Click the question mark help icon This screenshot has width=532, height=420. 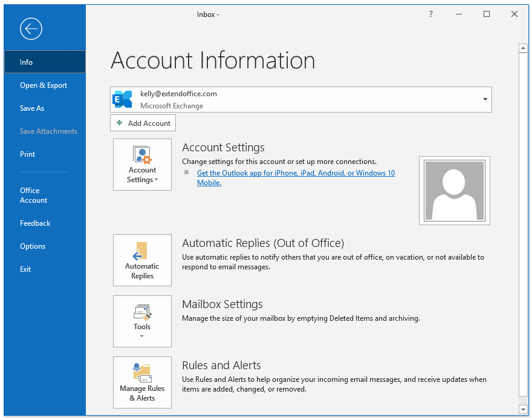click(431, 15)
